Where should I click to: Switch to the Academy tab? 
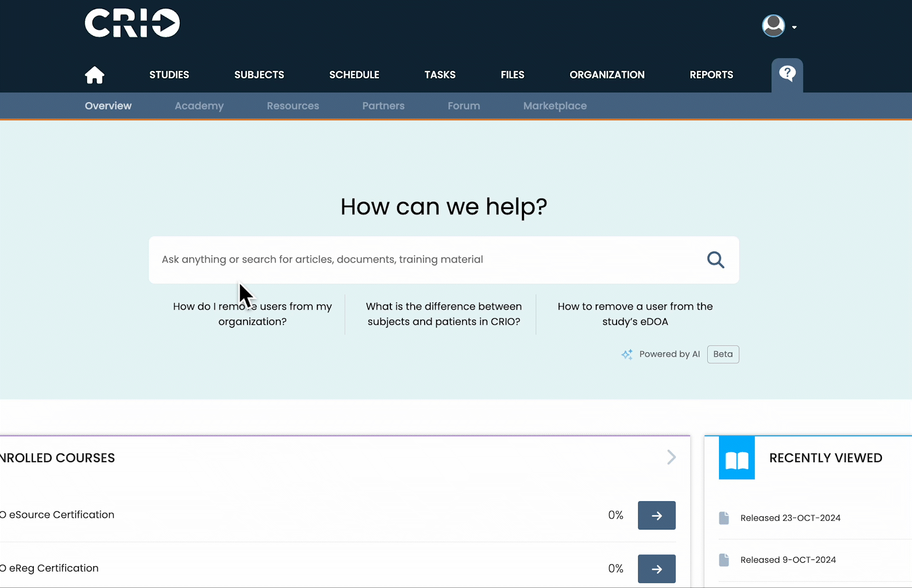pyautogui.click(x=199, y=106)
